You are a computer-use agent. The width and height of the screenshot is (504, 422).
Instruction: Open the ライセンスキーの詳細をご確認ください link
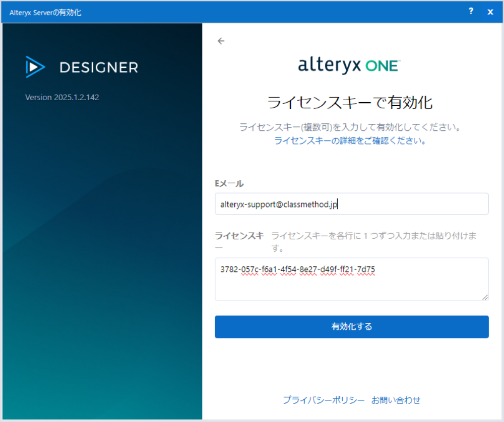[x=350, y=141]
